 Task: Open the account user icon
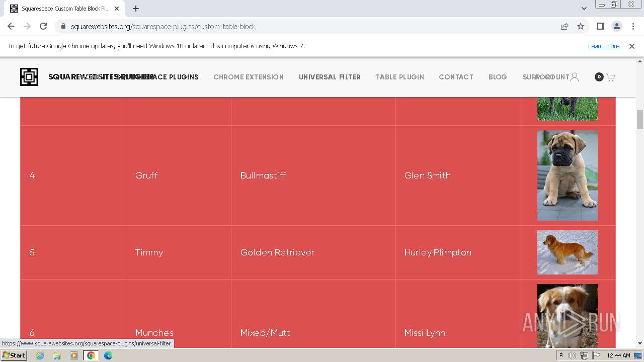pyautogui.click(x=575, y=77)
